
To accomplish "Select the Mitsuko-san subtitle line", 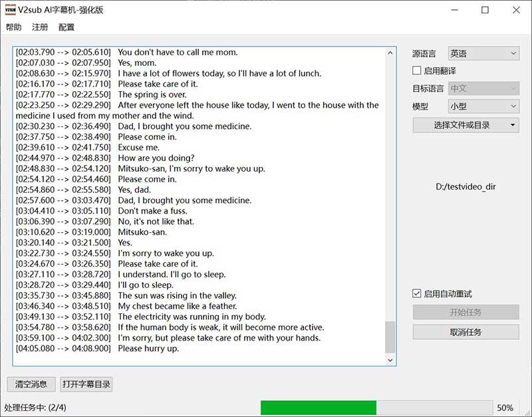I will point(133,232).
